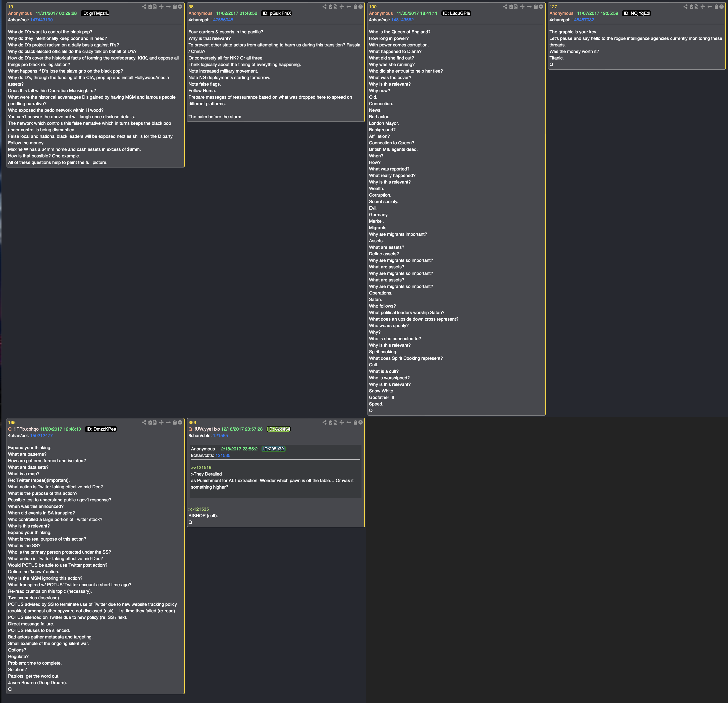Open 4chan/pol link 148143562
This screenshot has width=728, height=703.
tap(402, 20)
